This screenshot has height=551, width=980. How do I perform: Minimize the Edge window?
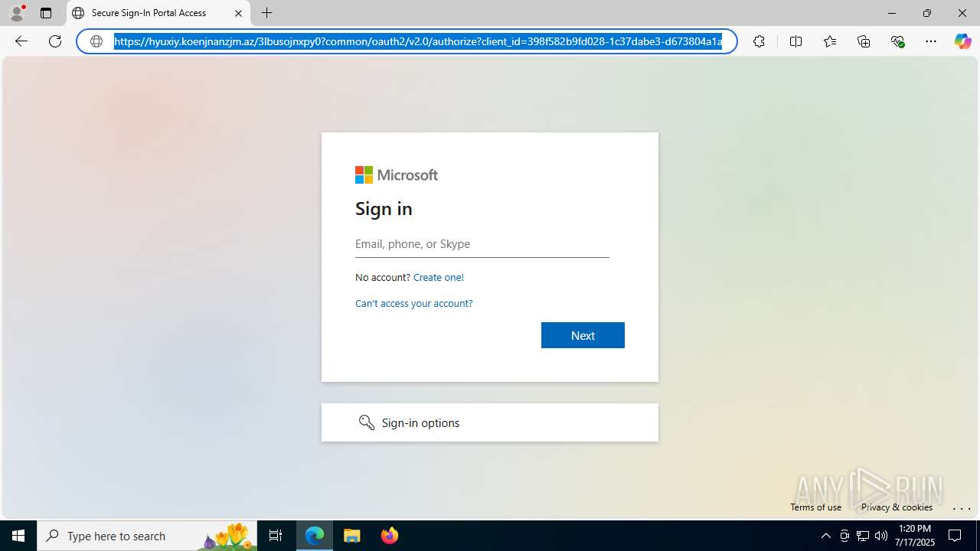[892, 13]
